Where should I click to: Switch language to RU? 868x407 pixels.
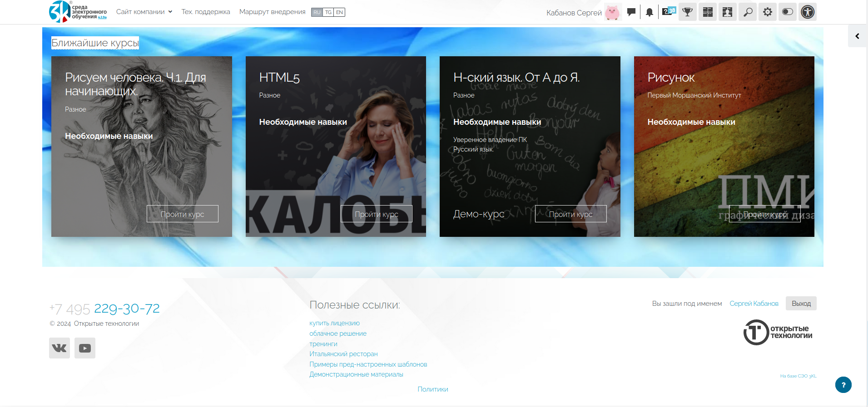[x=317, y=12]
